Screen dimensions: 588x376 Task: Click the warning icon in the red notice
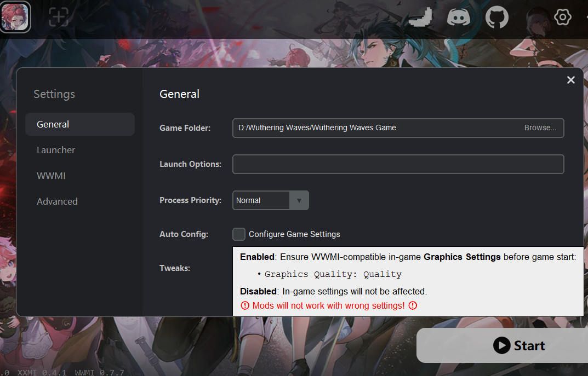click(245, 306)
